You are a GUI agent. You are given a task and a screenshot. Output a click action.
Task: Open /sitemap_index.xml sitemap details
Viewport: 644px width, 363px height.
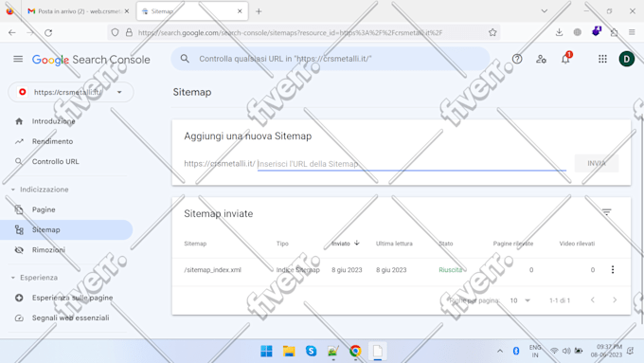(x=212, y=270)
